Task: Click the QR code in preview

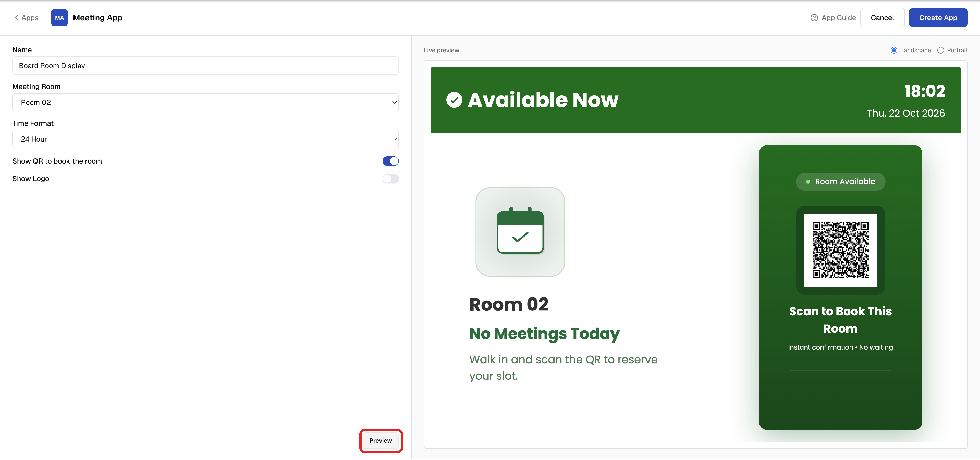Action: (x=840, y=250)
